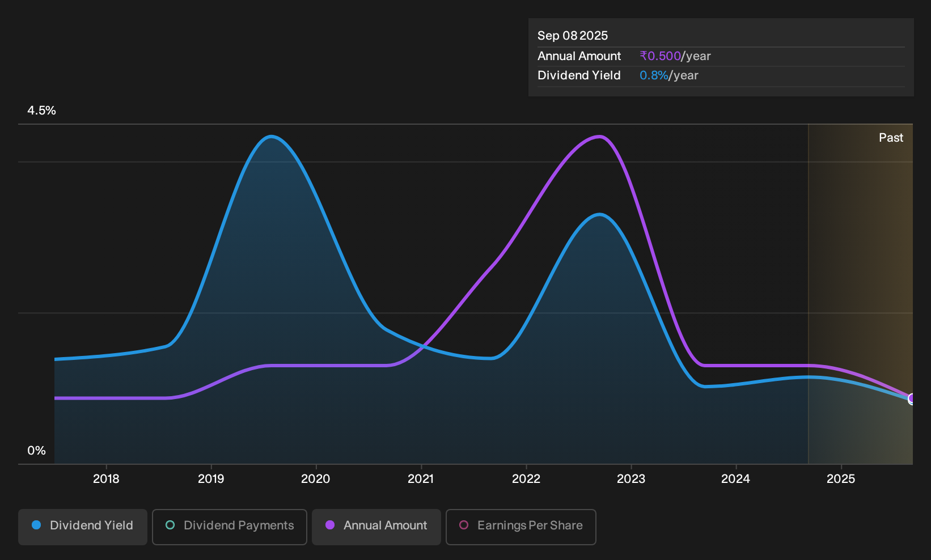Click the 2019-2020 peak of the blue yield curve
Image resolution: width=931 pixels, height=560 pixels.
272,136
